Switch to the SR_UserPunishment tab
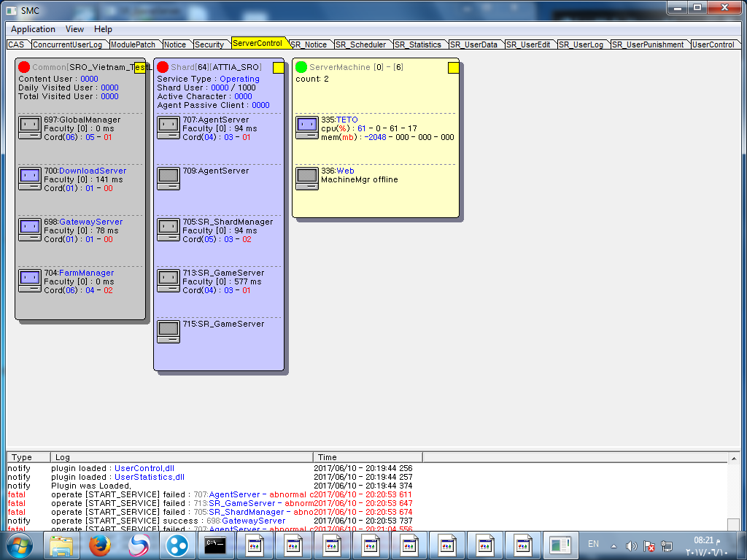This screenshot has width=747, height=560. pyautogui.click(x=648, y=44)
